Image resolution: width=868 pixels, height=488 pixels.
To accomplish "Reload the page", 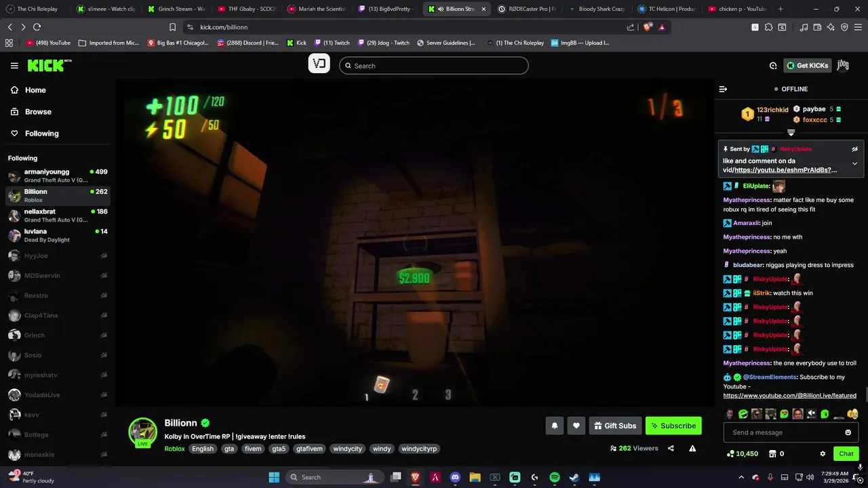I will (x=37, y=27).
